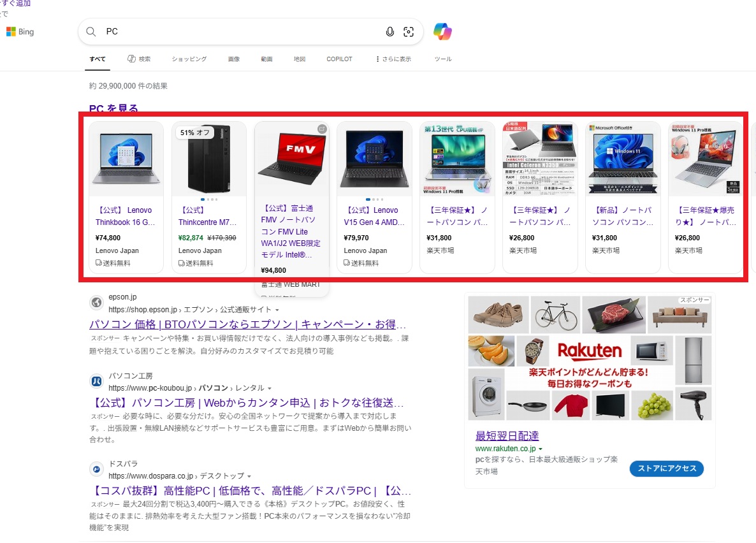Open the 動画 tab

pos(266,59)
